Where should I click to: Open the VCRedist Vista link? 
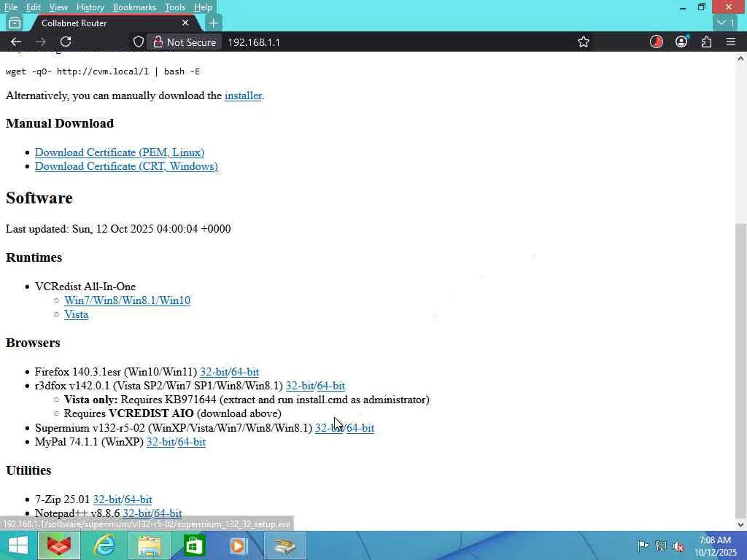pos(76,314)
